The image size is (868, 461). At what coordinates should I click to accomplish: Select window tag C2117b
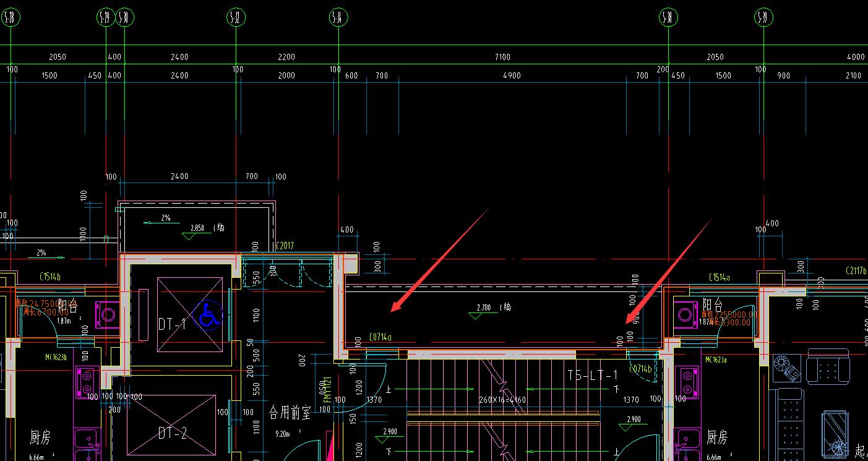pyautogui.click(x=857, y=270)
